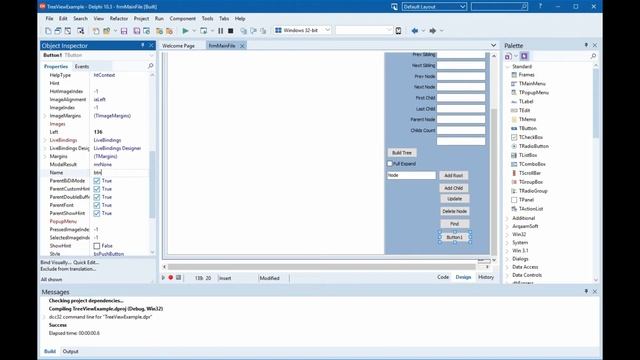Select TCheckBox component in the Palette
The height and width of the screenshot is (360, 640).
(x=531, y=137)
